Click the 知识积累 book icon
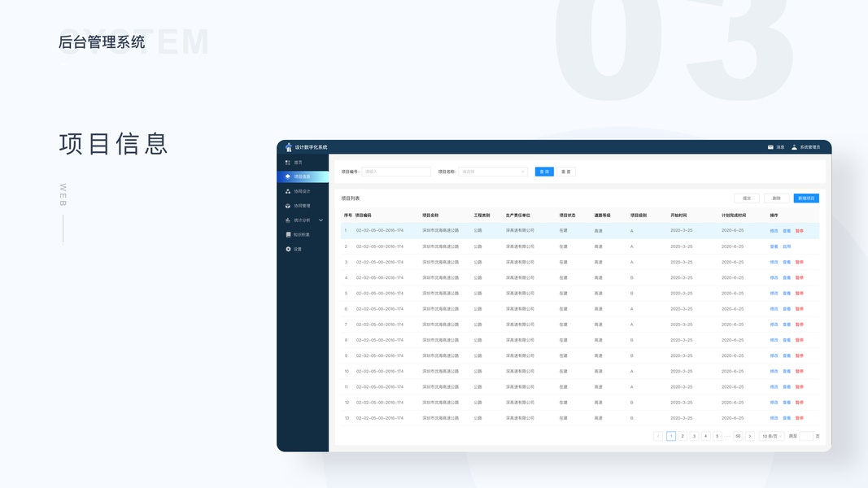The image size is (868, 488). (288, 234)
